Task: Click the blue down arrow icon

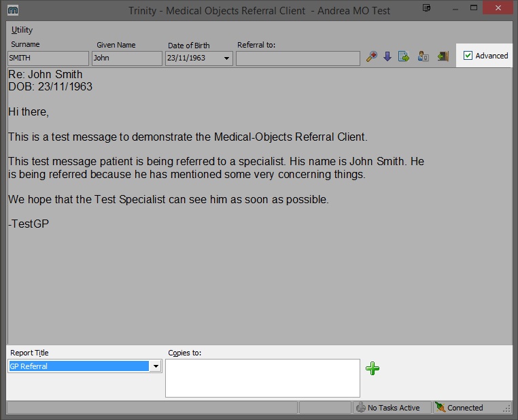Action: point(387,56)
